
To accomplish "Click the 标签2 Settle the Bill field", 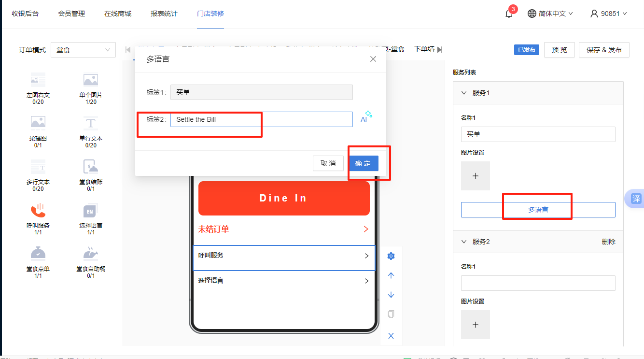I will (x=261, y=119).
